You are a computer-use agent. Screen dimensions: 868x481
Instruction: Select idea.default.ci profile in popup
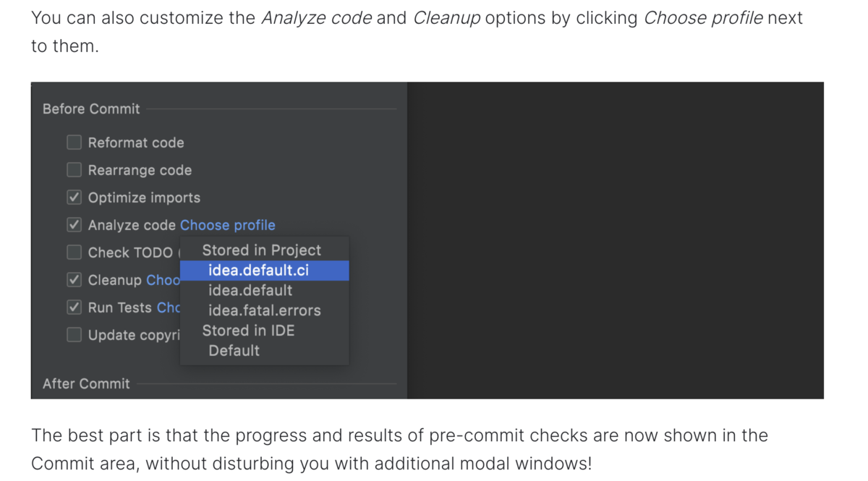pos(264,271)
